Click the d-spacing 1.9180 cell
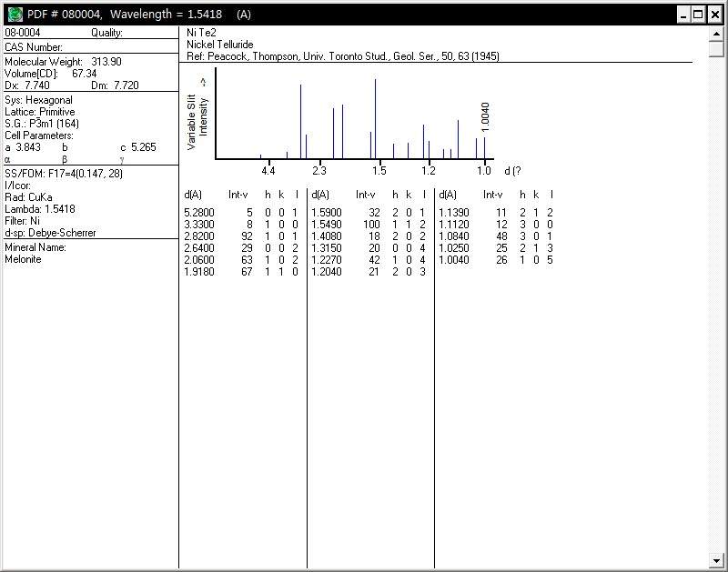 [199, 272]
